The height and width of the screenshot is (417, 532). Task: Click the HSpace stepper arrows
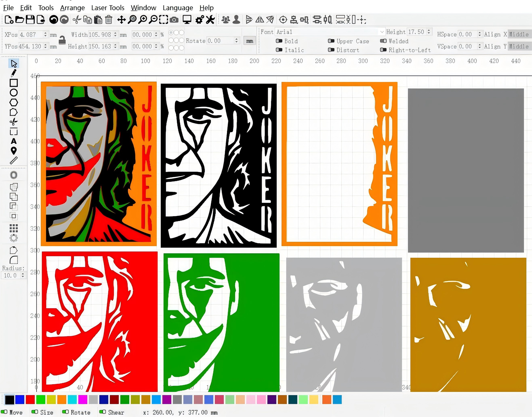click(x=479, y=34)
